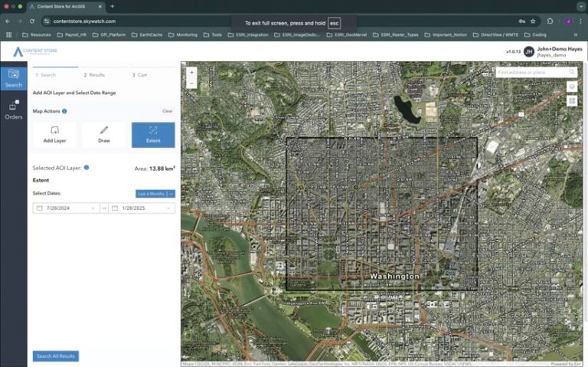Click the browser back arrow
The height and width of the screenshot is (367, 588).
[x=8, y=21]
